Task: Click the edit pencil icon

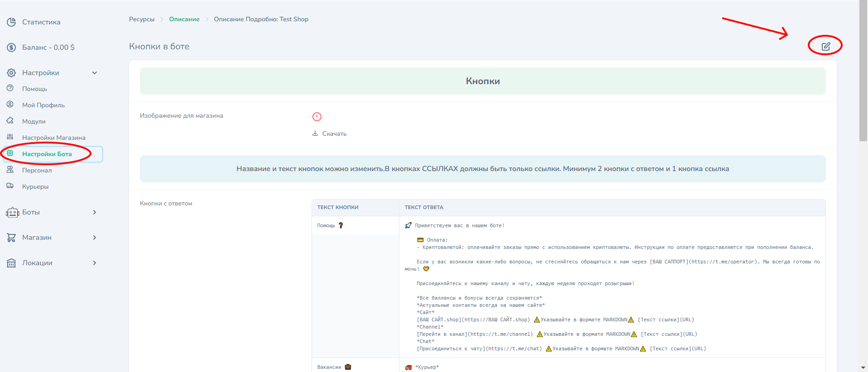Action: (826, 46)
